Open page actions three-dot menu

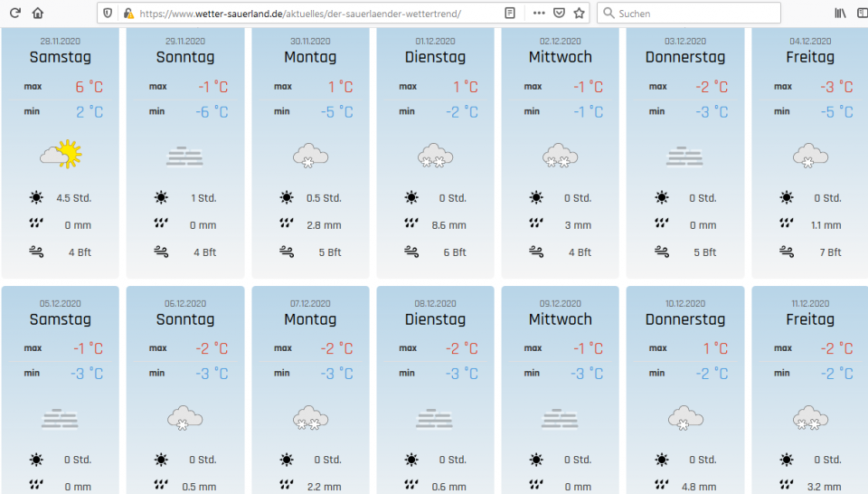coord(539,14)
